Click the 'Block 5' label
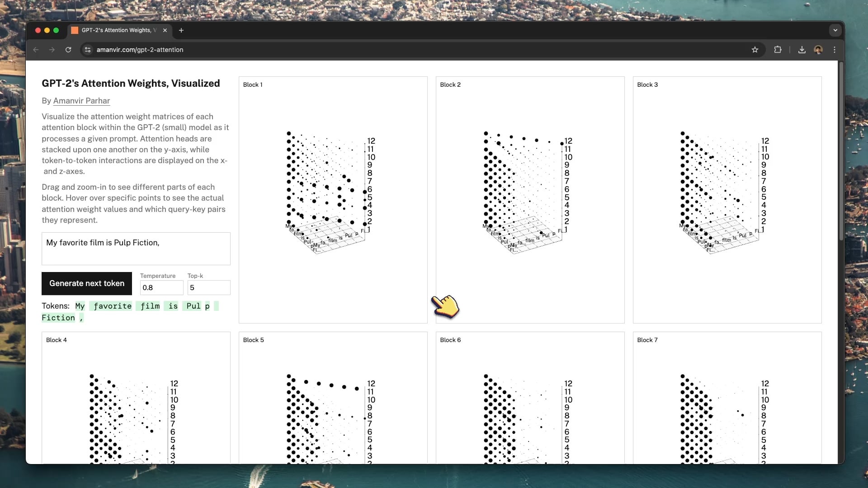This screenshot has width=868, height=488. click(x=254, y=340)
